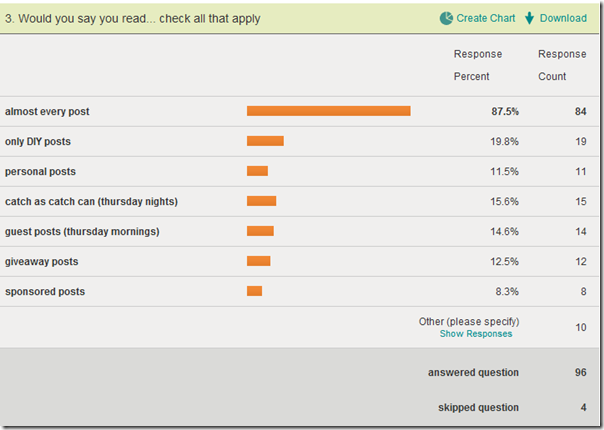604x430 pixels.
Task: Click the orange bar for almost every post
Action: [x=328, y=111]
